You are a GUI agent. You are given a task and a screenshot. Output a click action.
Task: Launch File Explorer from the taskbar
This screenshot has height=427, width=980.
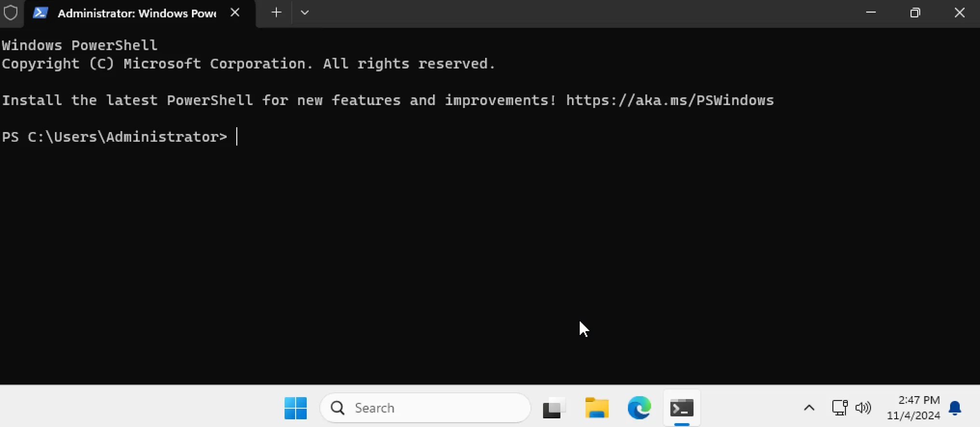tap(597, 408)
